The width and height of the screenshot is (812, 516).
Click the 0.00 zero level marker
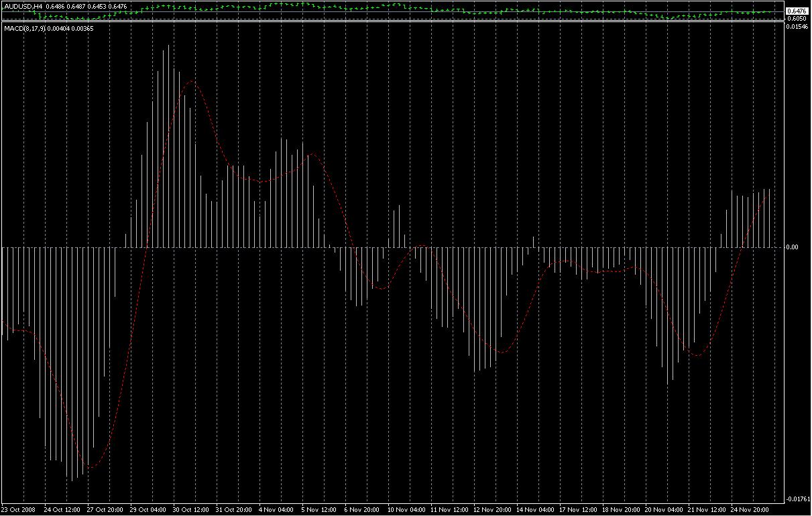pos(793,247)
